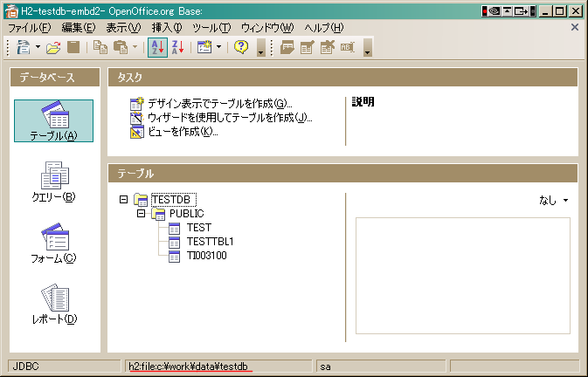Click the Paste clipboard icon
Screen dimensions: 588x377
tap(121, 47)
